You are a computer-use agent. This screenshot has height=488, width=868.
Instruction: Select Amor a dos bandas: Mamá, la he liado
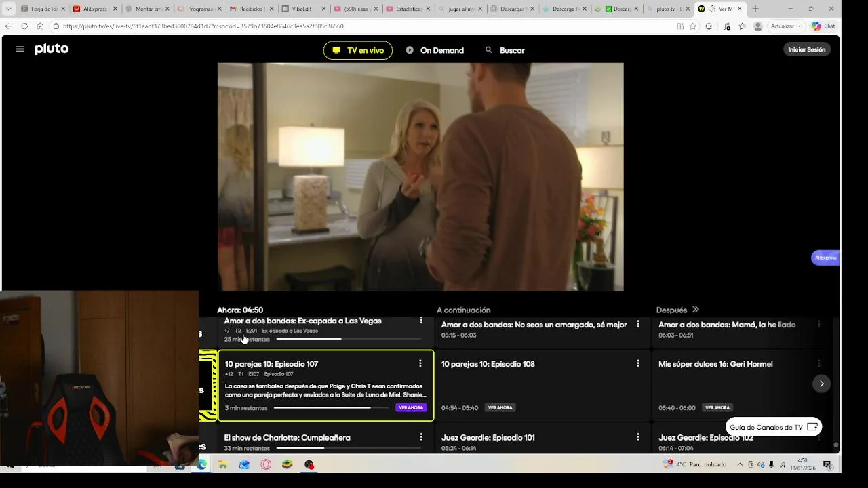pos(727,325)
